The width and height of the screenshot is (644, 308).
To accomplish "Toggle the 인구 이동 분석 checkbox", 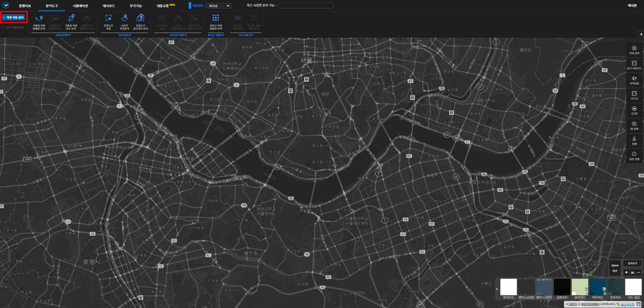I will coord(13,28).
